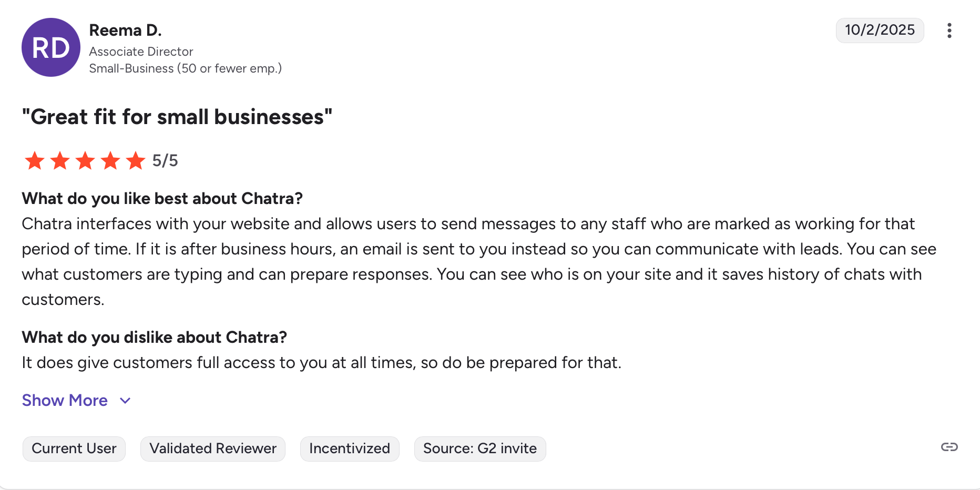
Task: Click the Current User tag
Action: pos(74,448)
